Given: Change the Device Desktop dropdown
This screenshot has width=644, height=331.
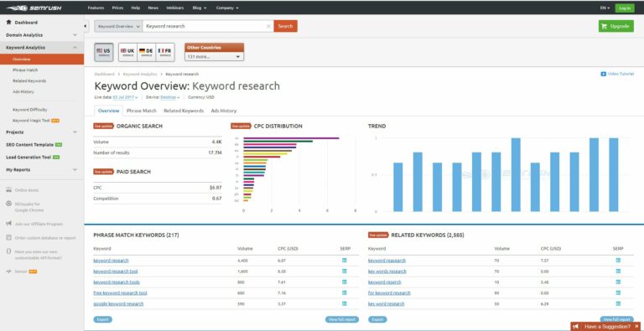Looking at the screenshot, I should (x=170, y=97).
